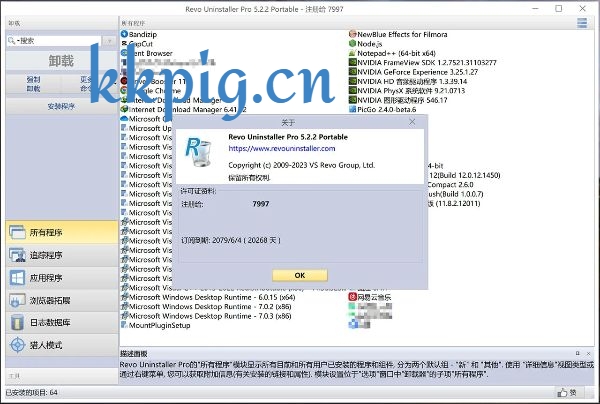Select Windows Desktop Runtime 7.0.3 (x86)
Image resolution: width=600 pixels, height=404 pixels.
206,316
